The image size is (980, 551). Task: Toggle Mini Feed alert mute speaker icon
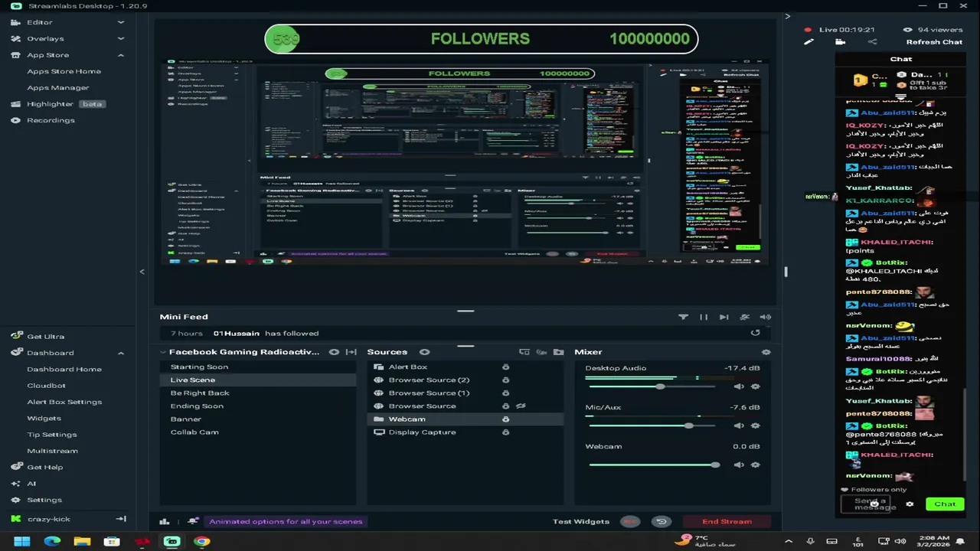click(765, 317)
